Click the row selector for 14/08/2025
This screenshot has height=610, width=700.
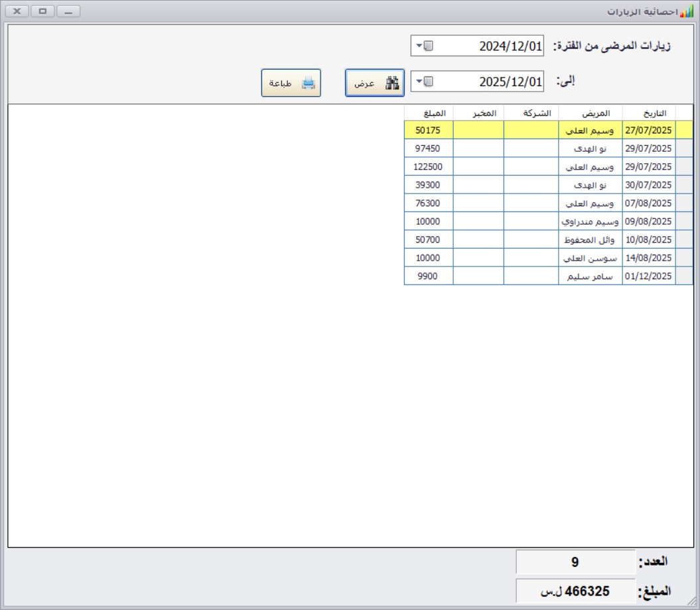(x=683, y=258)
